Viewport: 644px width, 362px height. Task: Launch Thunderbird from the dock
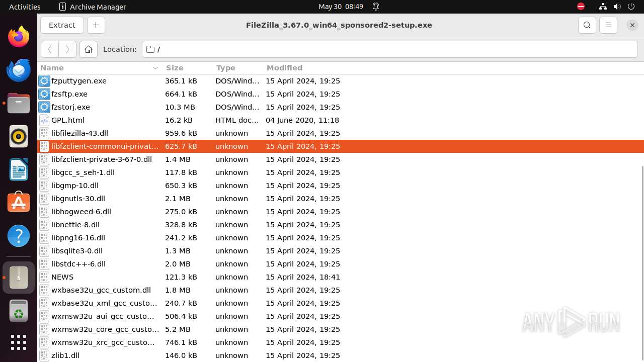[x=19, y=70]
